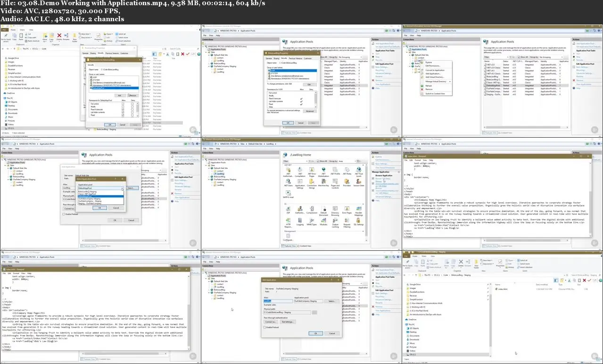Open Request Filtering feature icon

pos(347,223)
